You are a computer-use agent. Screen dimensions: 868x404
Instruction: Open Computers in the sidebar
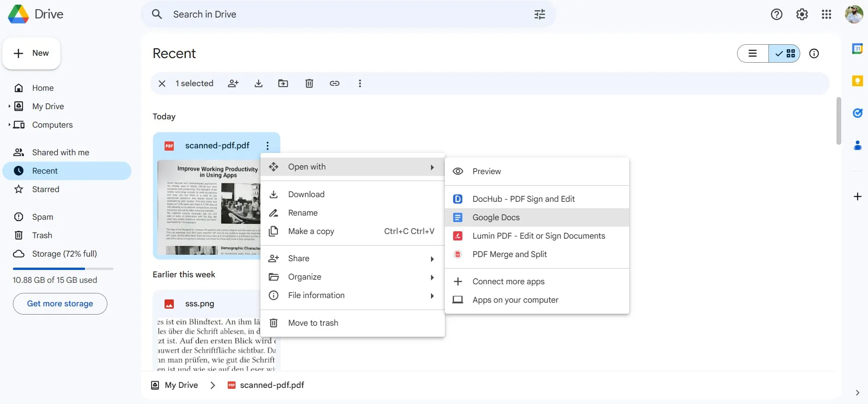[x=67, y=125]
